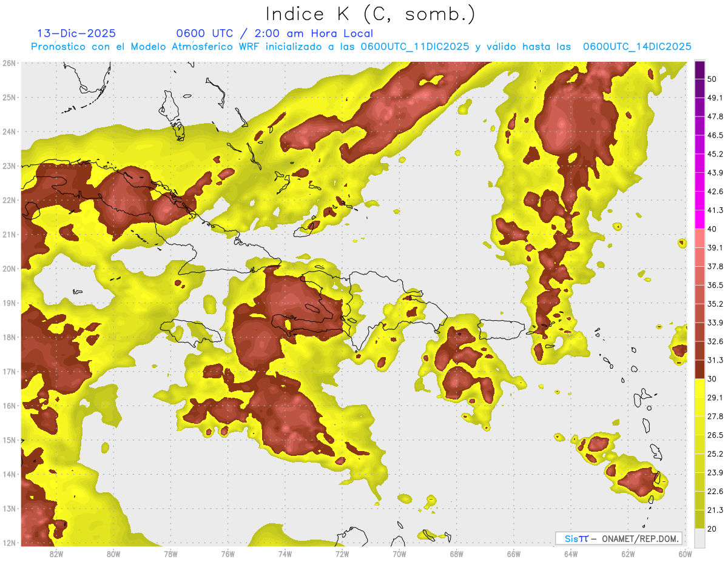Click the latitude label '22N'

tap(9, 200)
